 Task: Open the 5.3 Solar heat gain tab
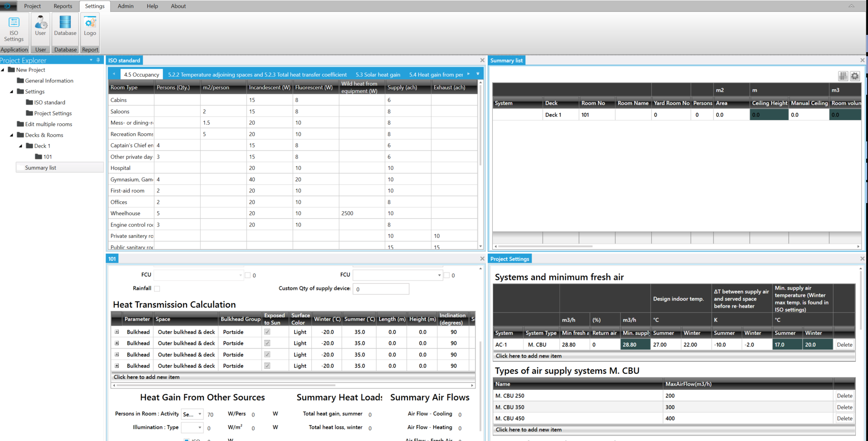click(378, 75)
